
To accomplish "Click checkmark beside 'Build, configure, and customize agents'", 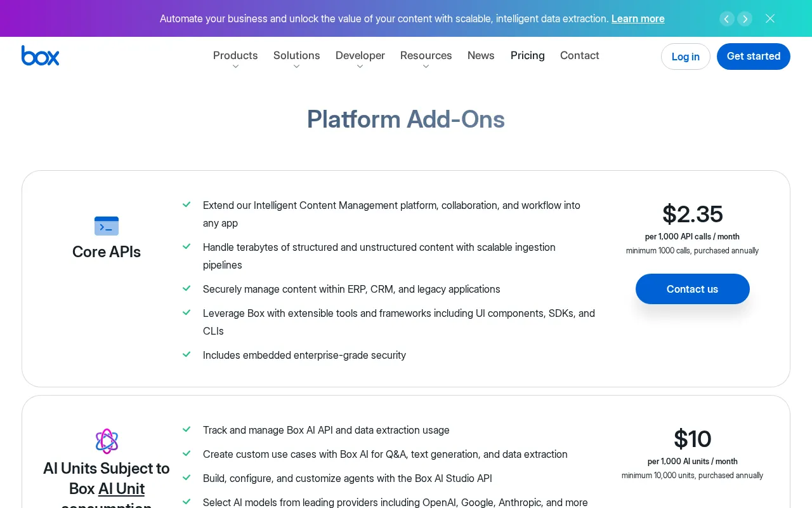I will [187, 478].
